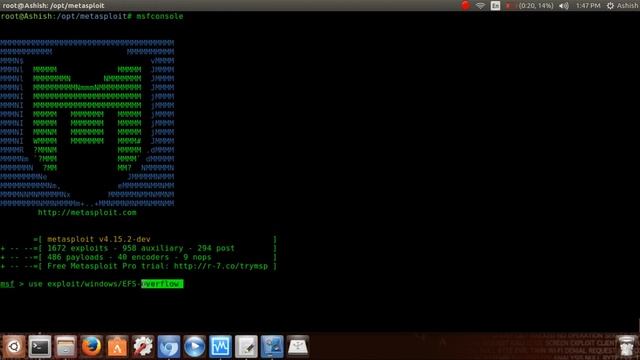Open the Trash icon
The height and width of the screenshot is (360, 640).
(626, 347)
